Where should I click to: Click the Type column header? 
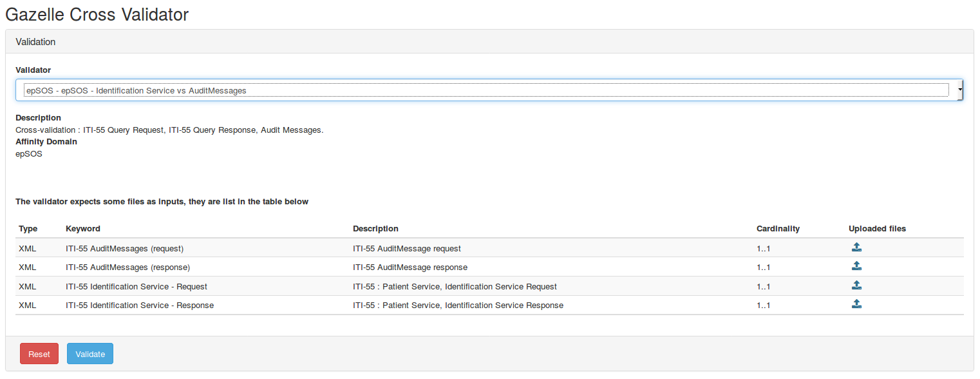click(x=28, y=229)
